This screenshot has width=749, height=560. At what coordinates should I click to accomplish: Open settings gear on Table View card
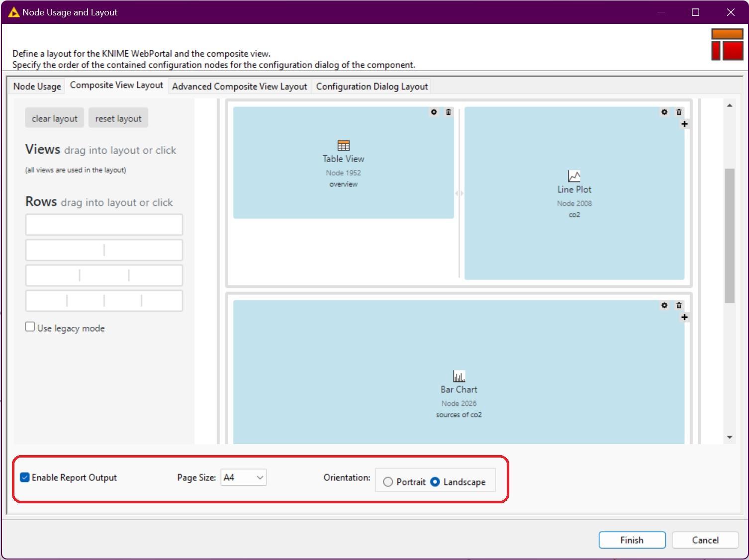(x=434, y=112)
